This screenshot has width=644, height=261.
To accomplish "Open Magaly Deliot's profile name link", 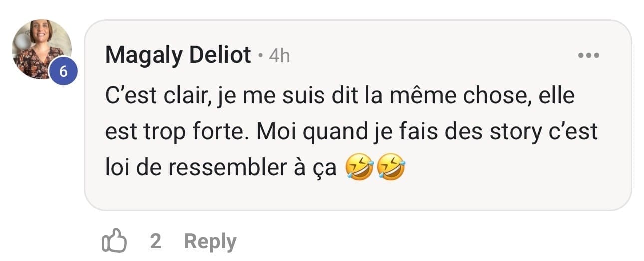I will coord(178,55).
